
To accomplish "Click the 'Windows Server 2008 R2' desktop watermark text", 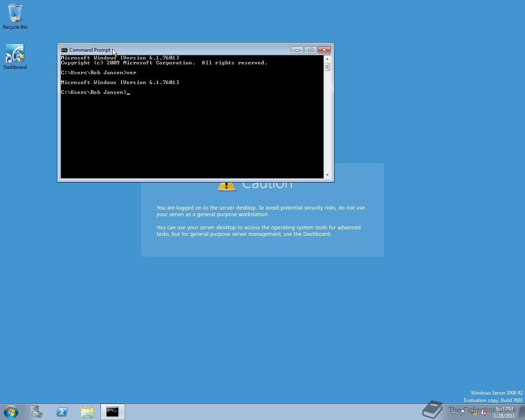I will click(497, 393).
